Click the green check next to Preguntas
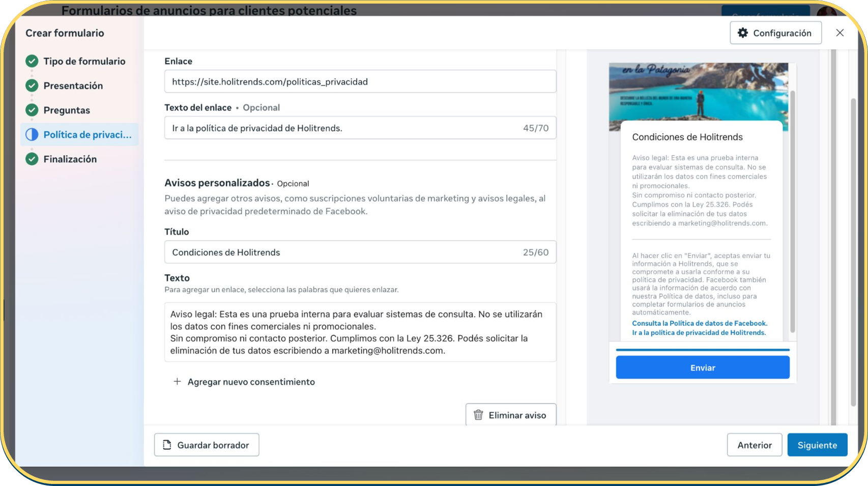This screenshot has height=486, width=868. pyautogui.click(x=32, y=110)
